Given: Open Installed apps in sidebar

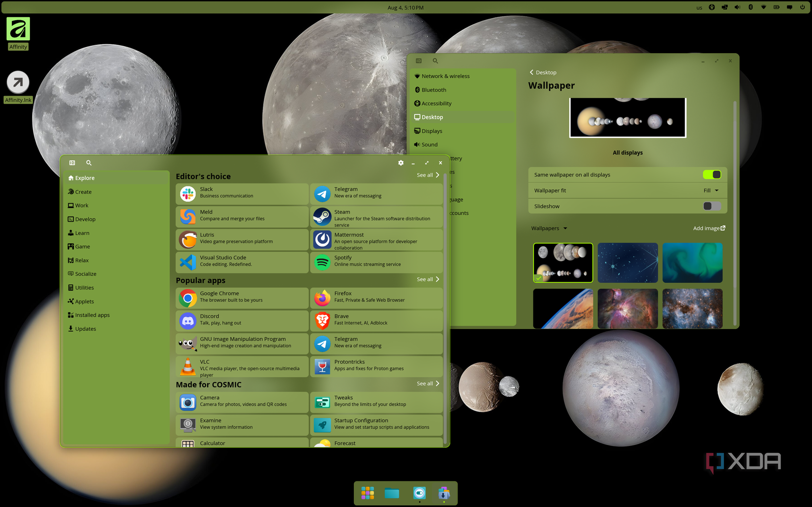Looking at the screenshot, I should click(116, 315).
